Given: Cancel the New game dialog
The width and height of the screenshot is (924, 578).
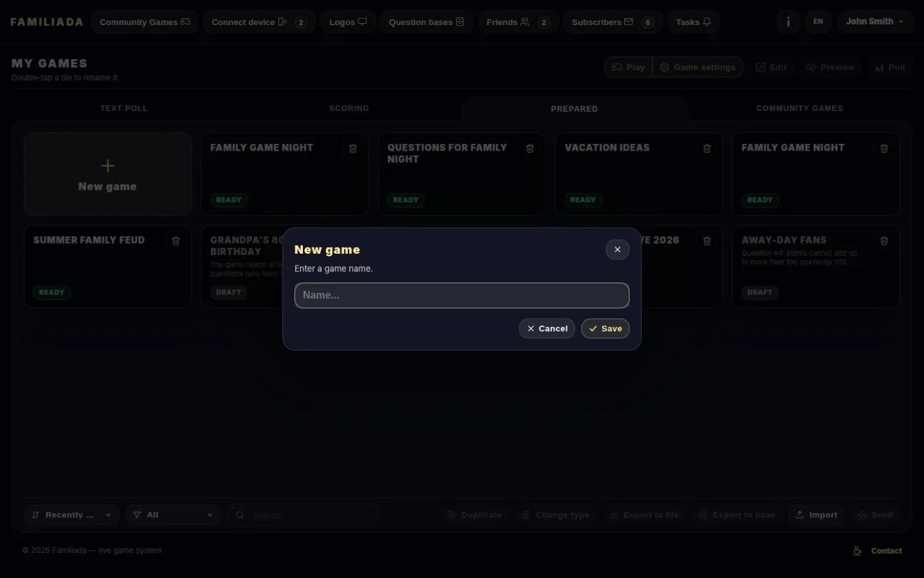Looking at the screenshot, I should (546, 328).
